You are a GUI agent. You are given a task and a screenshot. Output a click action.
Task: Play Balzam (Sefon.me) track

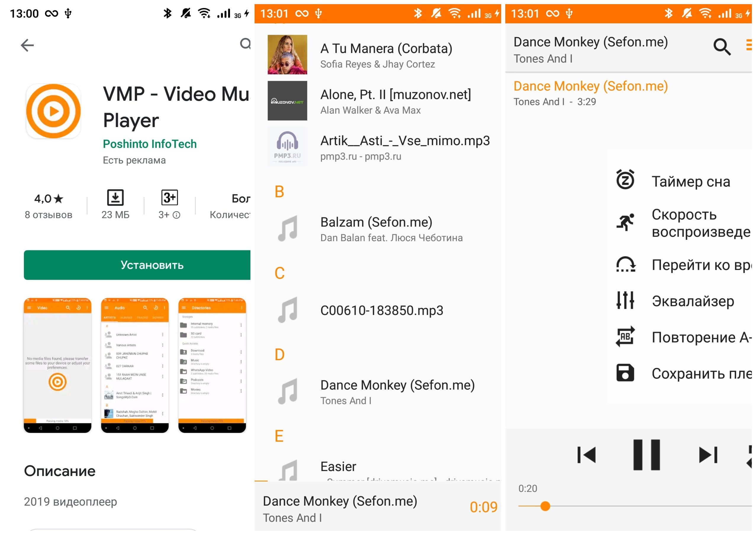click(378, 229)
